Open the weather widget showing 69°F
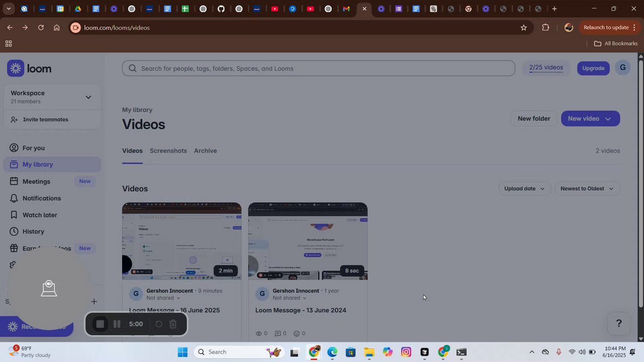The height and width of the screenshot is (362, 644). tap(30, 351)
